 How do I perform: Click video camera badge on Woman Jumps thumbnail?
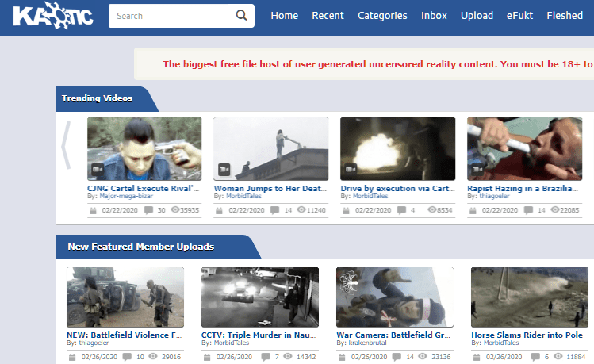click(224, 169)
